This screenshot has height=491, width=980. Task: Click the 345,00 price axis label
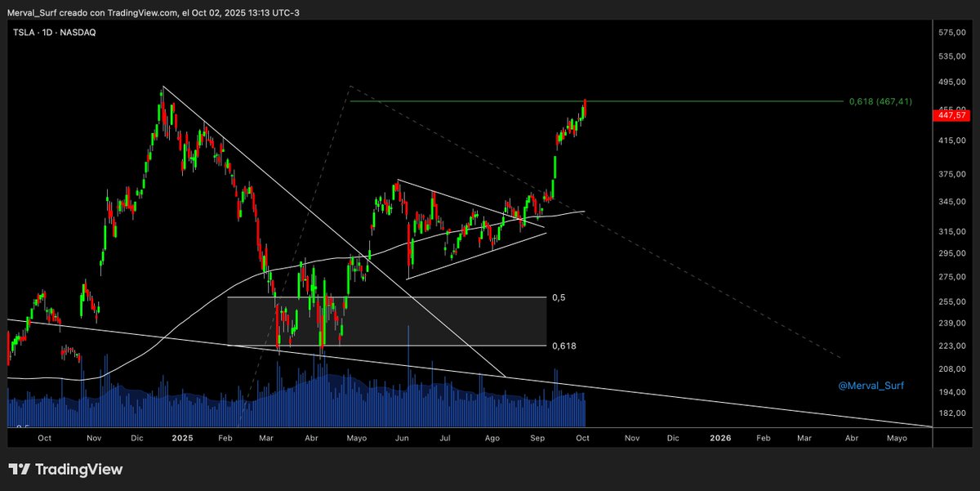pyautogui.click(x=953, y=201)
